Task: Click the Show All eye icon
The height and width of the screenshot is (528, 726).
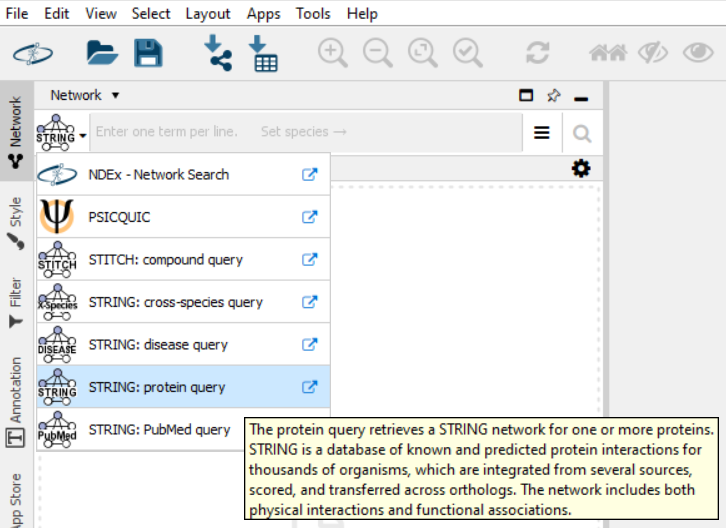Action: [x=698, y=52]
